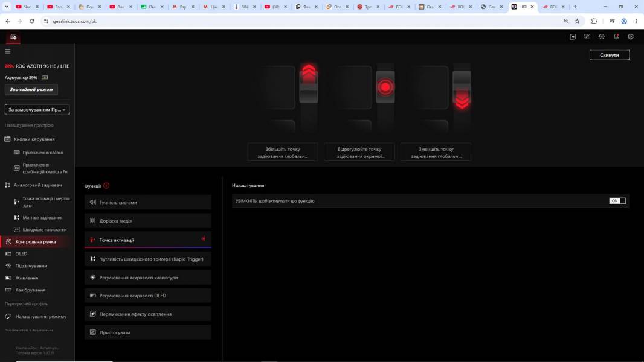This screenshot has height=362, width=644.
Task: Select Регулювання яскравості OLED function
Action: tap(148, 296)
